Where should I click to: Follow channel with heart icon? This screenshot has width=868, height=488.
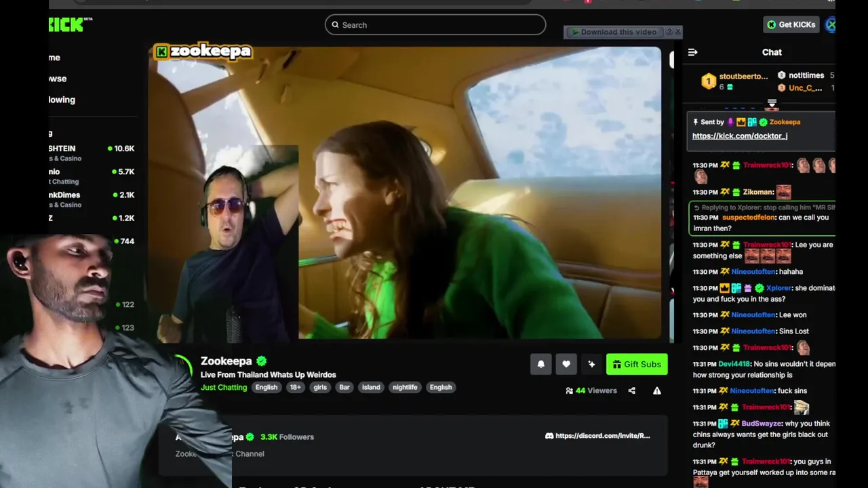coord(566,365)
